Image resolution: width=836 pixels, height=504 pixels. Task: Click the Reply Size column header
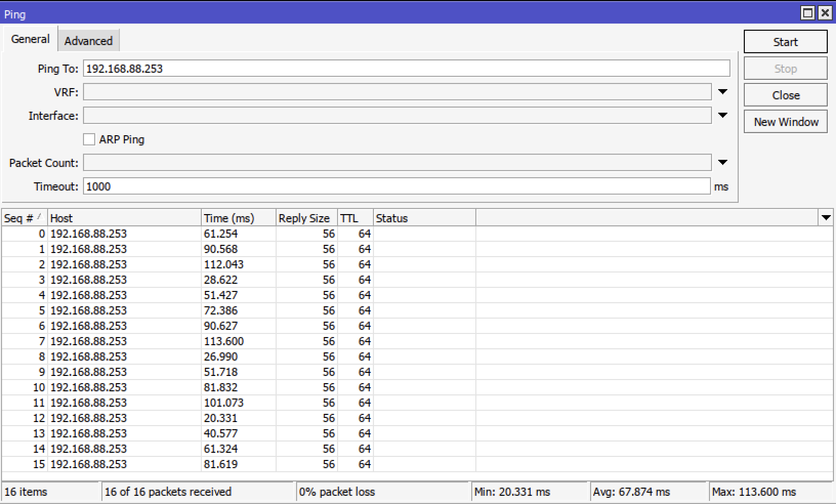tap(304, 218)
